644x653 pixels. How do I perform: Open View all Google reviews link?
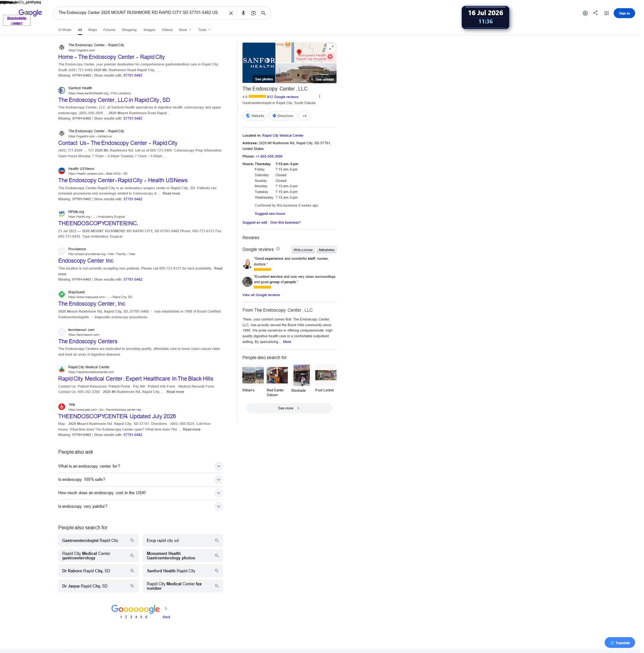(x=261, y=295)
